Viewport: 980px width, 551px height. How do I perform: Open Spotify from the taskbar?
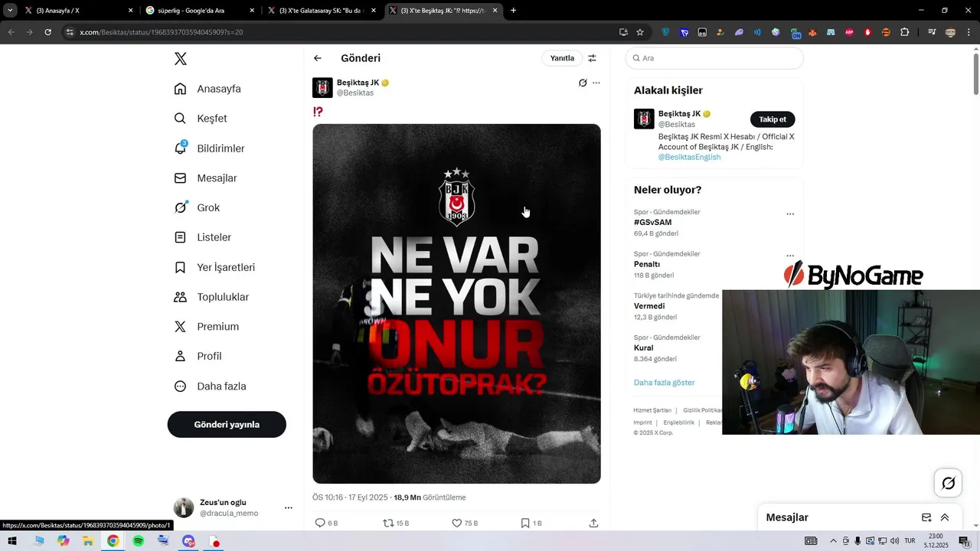point(138,541)
